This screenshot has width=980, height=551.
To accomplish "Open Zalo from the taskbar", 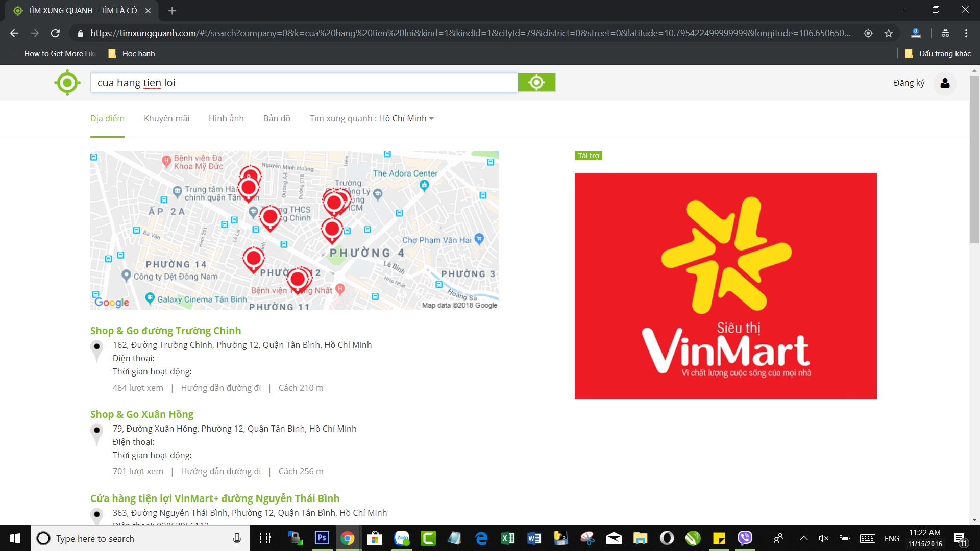I will point(402,538).
